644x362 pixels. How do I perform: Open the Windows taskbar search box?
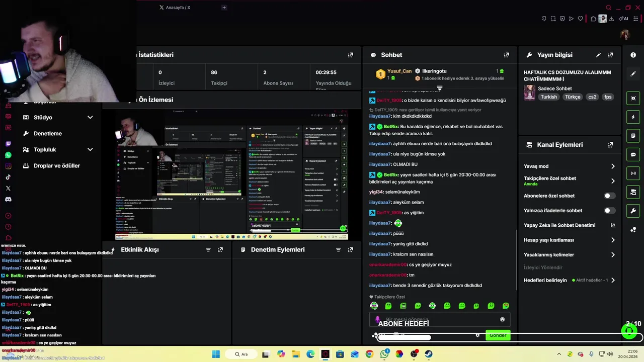242,354
